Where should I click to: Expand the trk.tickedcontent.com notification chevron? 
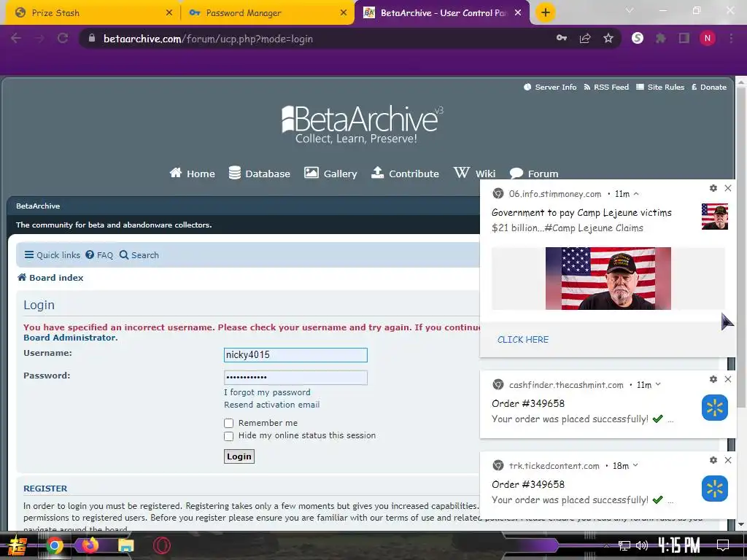coord(635,465)
